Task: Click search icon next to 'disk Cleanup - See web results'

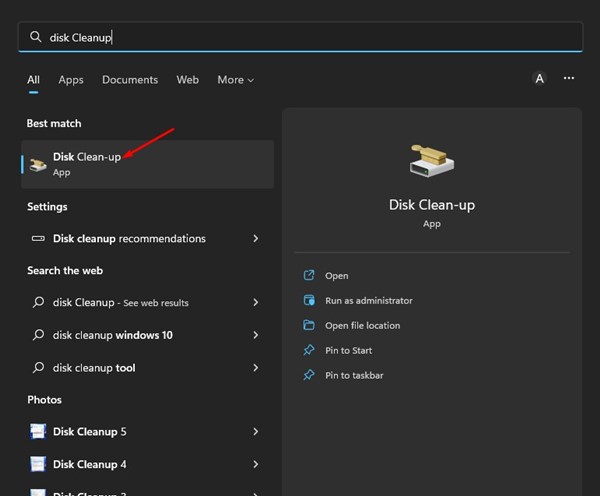Action: tap(38, 302)
